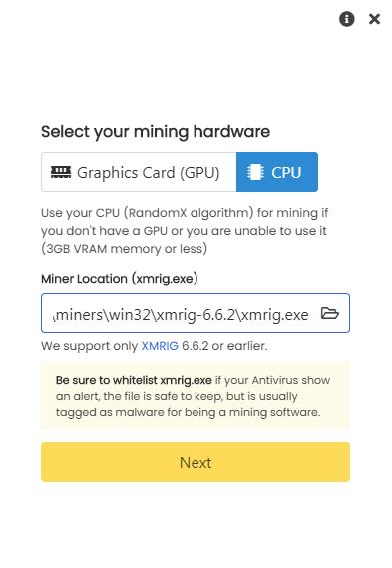This screenshot has height=568, width=392.
Task: Select the CPU mining hardware option
Action: tap(277, 172)
